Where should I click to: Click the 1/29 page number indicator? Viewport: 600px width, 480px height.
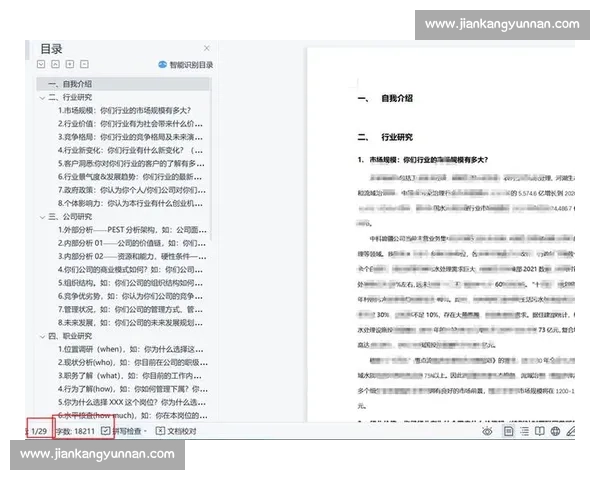coord(39,431)
